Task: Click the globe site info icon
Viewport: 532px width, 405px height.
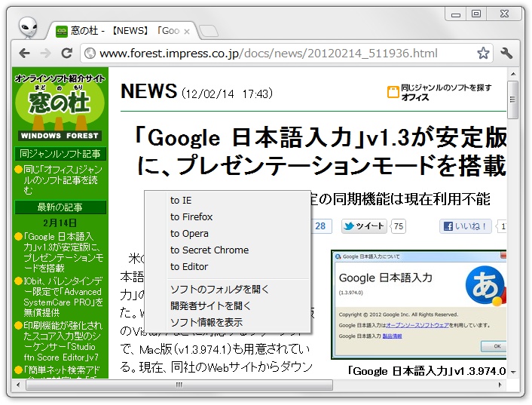Action: tap(90, 54)
